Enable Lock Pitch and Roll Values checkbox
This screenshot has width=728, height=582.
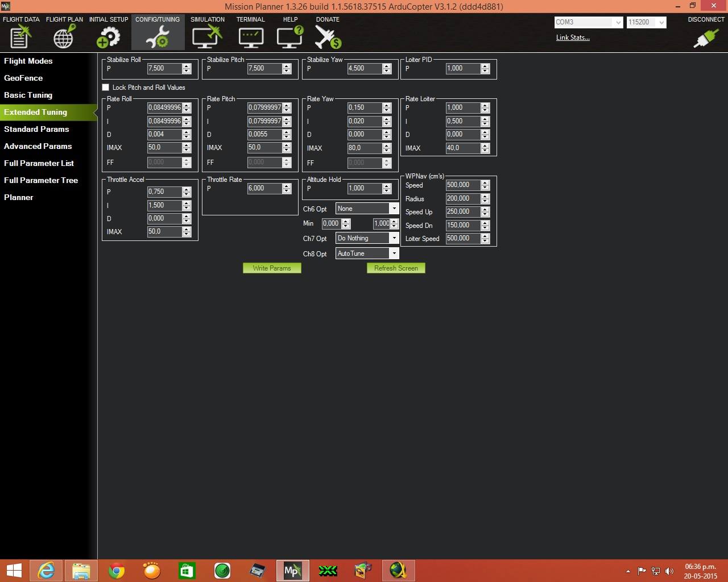[x=106, y=88]
